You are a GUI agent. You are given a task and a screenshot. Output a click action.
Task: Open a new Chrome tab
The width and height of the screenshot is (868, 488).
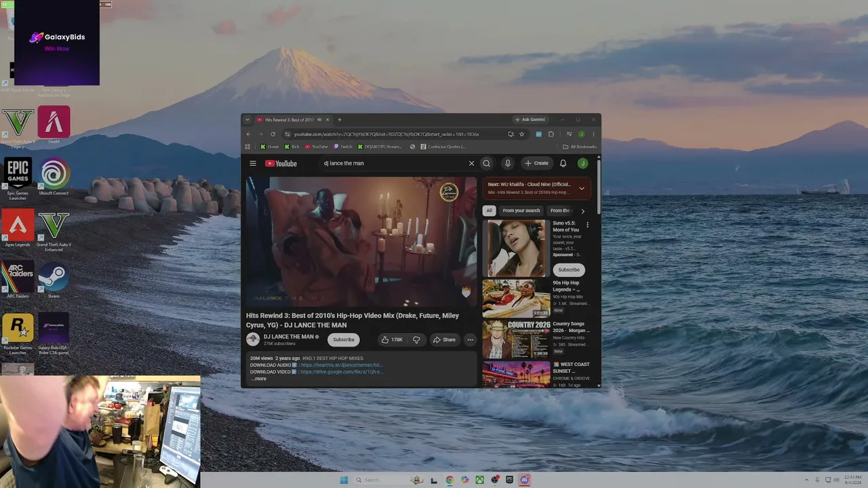click(x=340, y=120)
